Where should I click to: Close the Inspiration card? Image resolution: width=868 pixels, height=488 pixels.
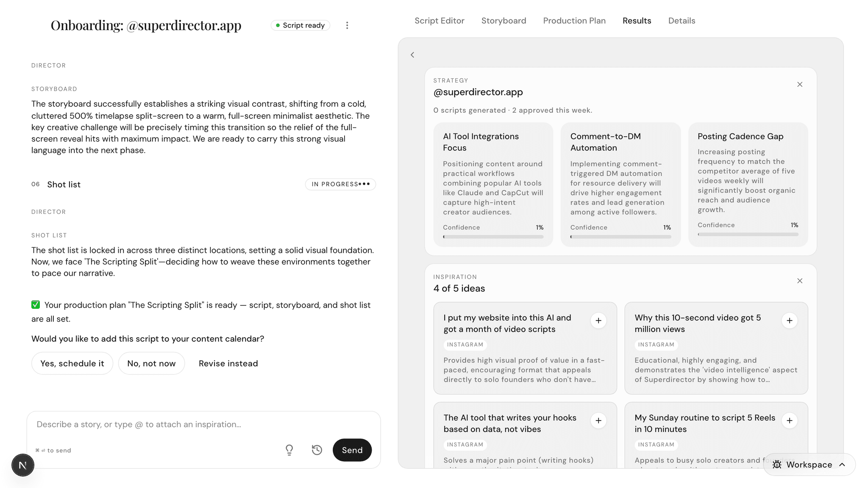pyautogui.click(x=800, y=281)
